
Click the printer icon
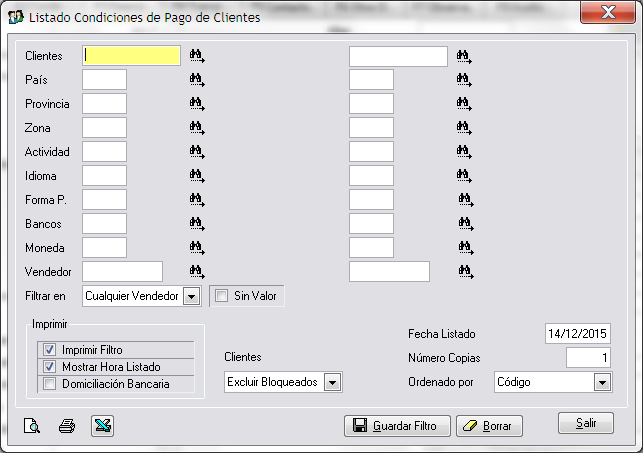pos(67,426)
